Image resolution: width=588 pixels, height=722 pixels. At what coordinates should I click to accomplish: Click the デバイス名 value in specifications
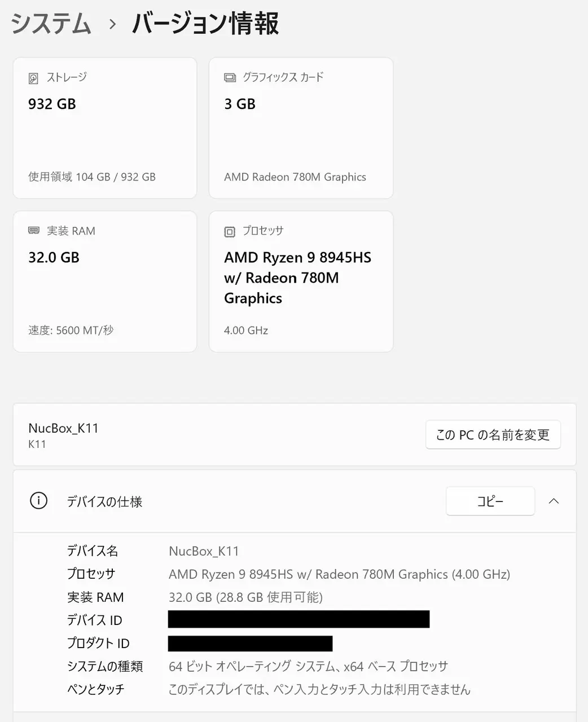pos(204,551)
